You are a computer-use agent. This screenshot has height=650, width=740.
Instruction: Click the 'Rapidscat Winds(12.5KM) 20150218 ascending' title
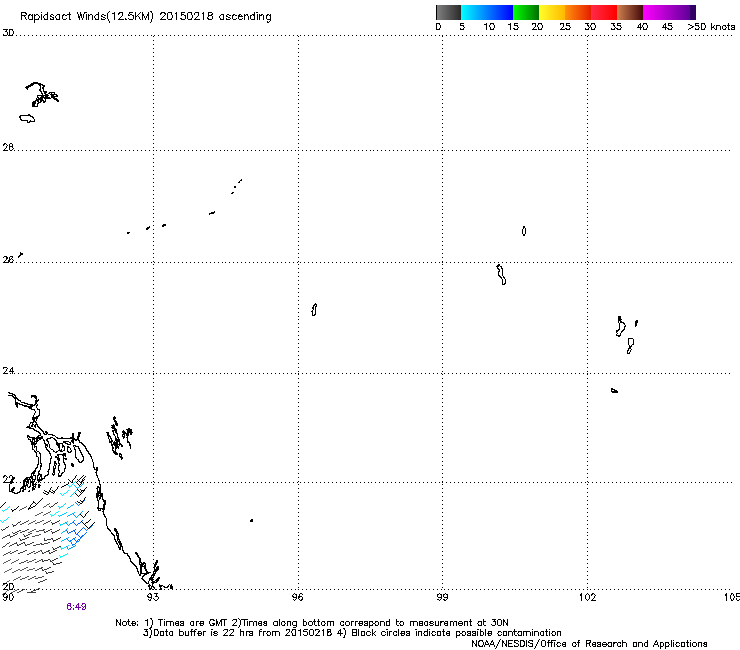pos(146,17)
